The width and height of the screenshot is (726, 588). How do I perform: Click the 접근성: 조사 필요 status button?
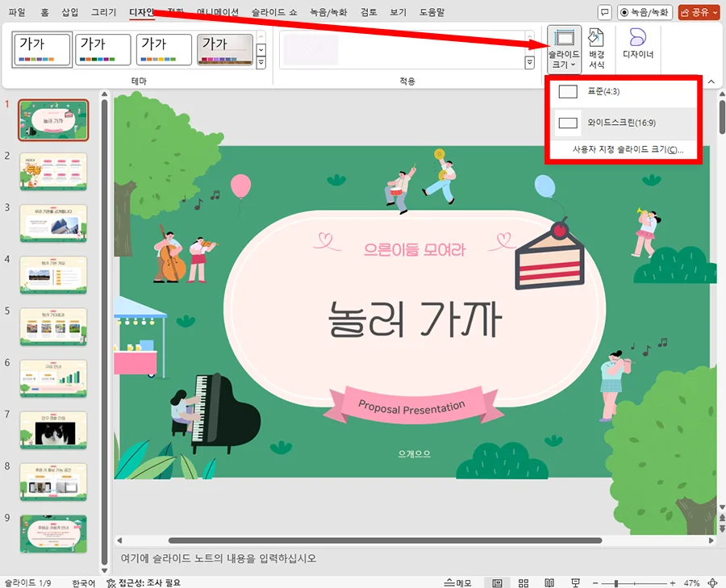click(145, 581)
